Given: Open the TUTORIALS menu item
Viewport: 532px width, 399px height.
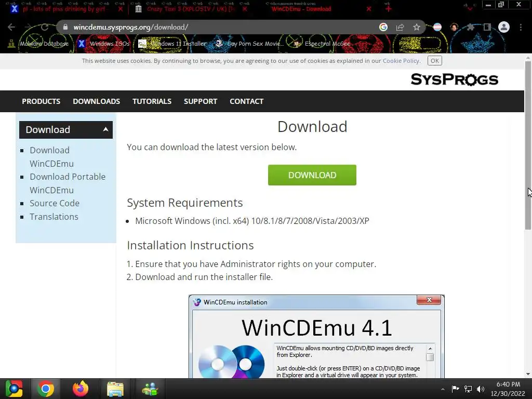Looking at the screenshot, I should click(x=152, y=101).
